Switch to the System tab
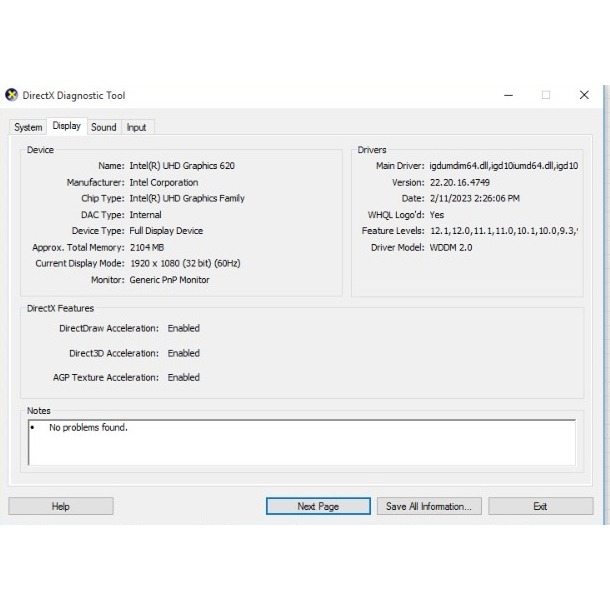The width and height of the screenshot is (610, 610). 28,127
